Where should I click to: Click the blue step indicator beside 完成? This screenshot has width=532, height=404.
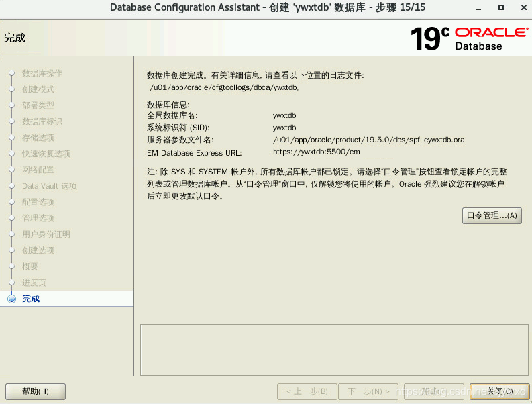(x=12, y=299)
